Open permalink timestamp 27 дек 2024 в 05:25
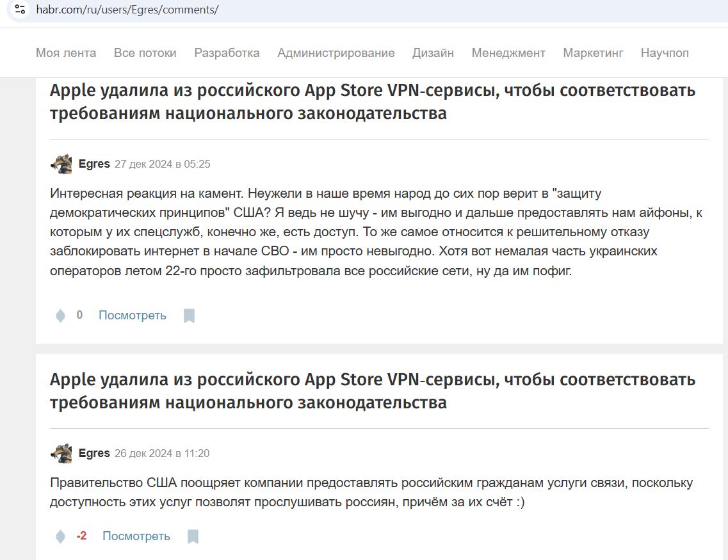This screenshot has width=728, height=560. coord(163,164)
